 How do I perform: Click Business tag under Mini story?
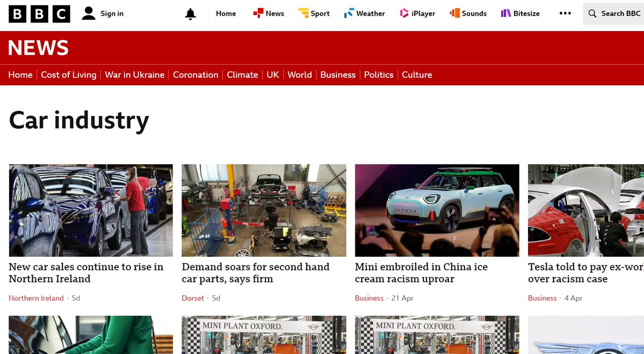pos(369,298)
